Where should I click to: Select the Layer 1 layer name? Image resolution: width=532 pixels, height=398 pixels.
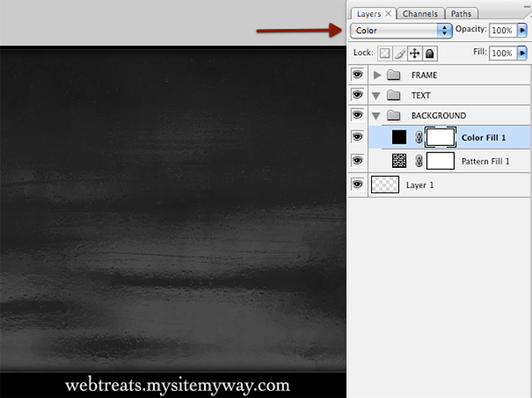coord(420,185)
